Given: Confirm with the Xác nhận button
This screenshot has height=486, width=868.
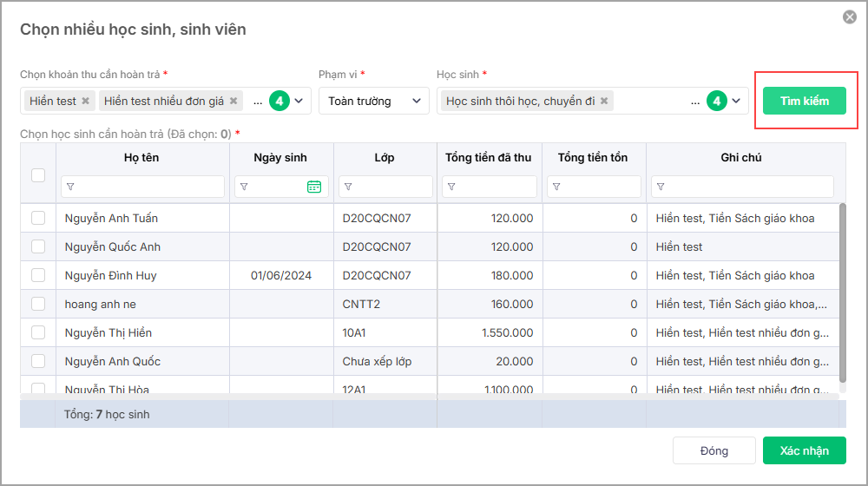Looking at the screenshot, I should point(804,450).
